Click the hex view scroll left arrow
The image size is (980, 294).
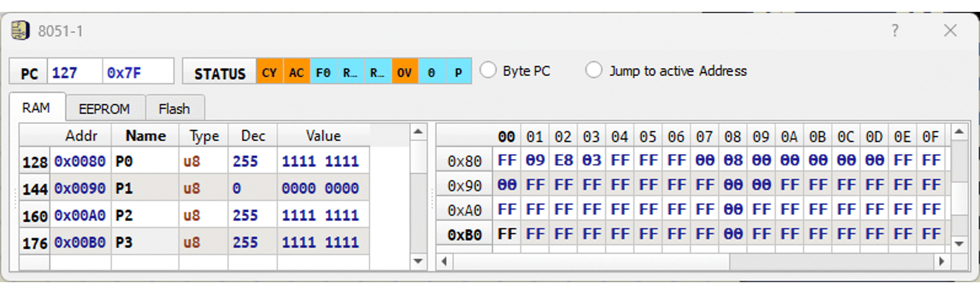click(x=444, y=261)
